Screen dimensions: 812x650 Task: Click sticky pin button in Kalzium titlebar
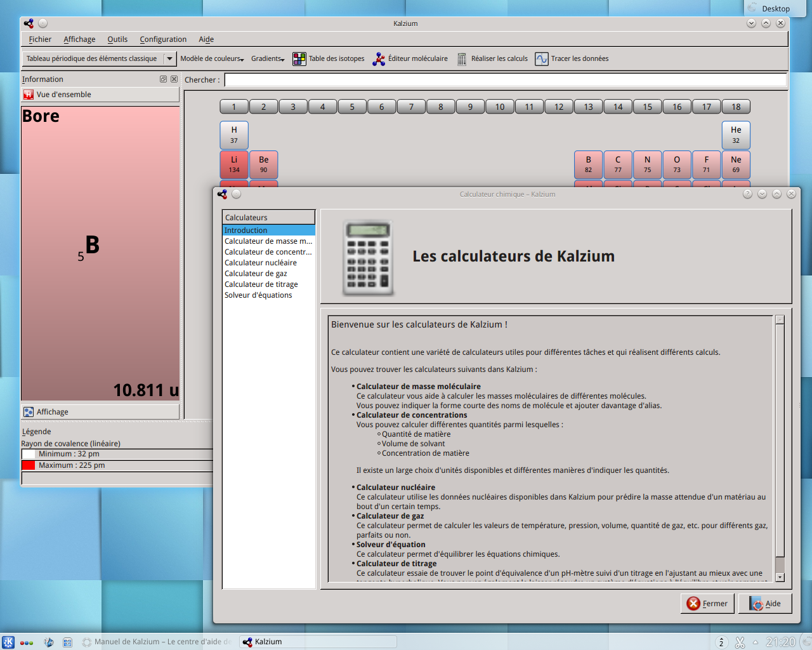43,23
